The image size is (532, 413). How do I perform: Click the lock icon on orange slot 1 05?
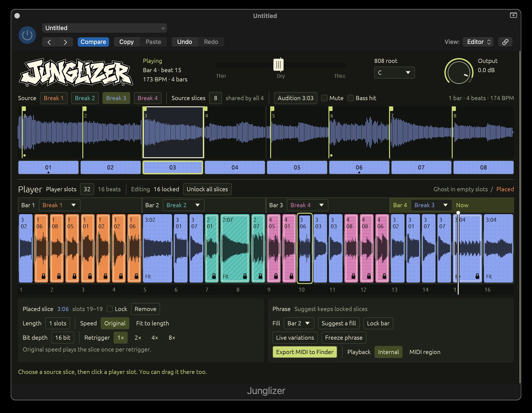click(x=74, y=276)
